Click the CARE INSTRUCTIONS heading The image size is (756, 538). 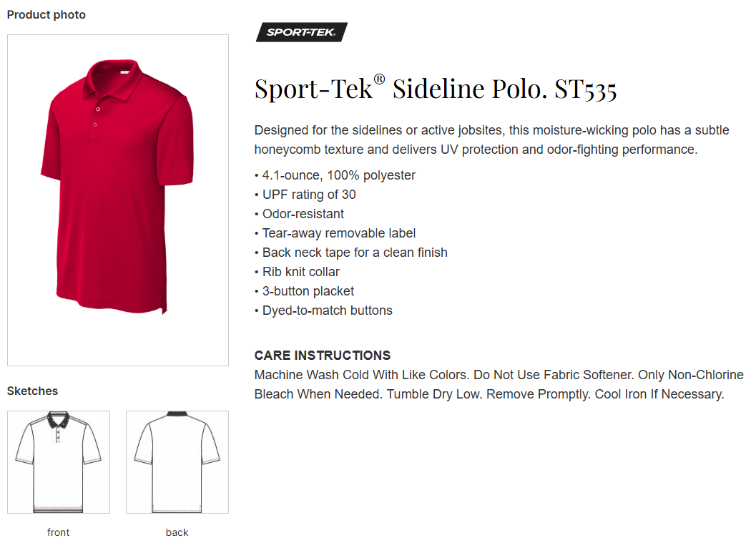point(323,356)
